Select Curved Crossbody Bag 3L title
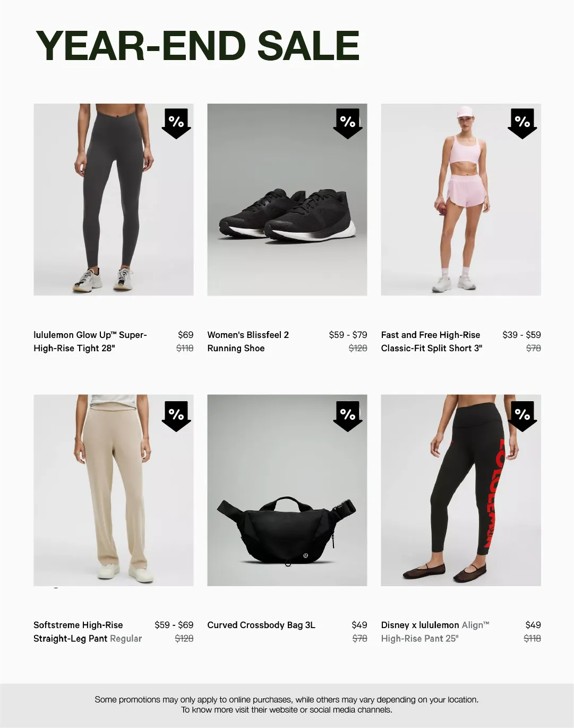The image size is (574, 728). pos(261,625)
